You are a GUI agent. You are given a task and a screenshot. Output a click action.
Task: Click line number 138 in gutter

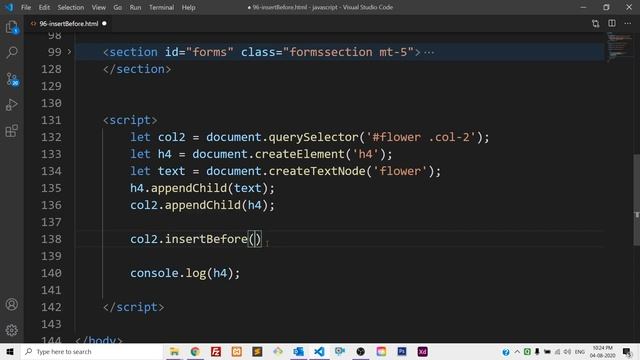pyautogui.click(x=51, y=239)
